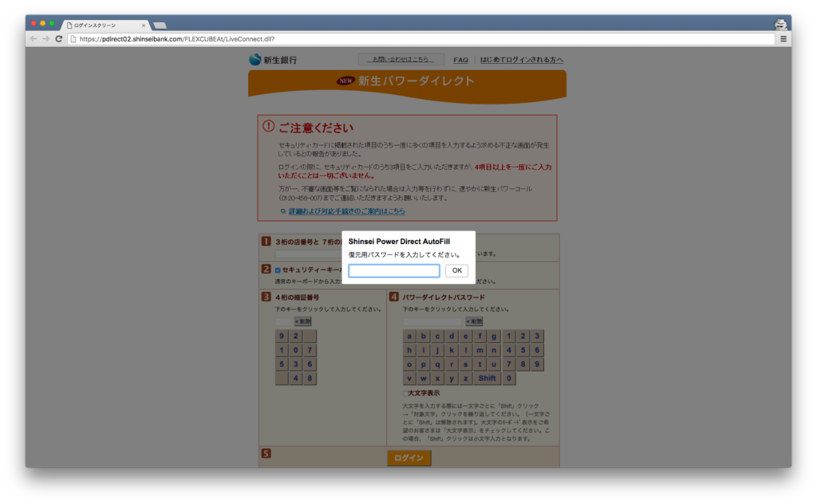Click 削除 button beside the password field
This screenshot has width=817, height=504.
pyautogui.click(x=474, y=321)
